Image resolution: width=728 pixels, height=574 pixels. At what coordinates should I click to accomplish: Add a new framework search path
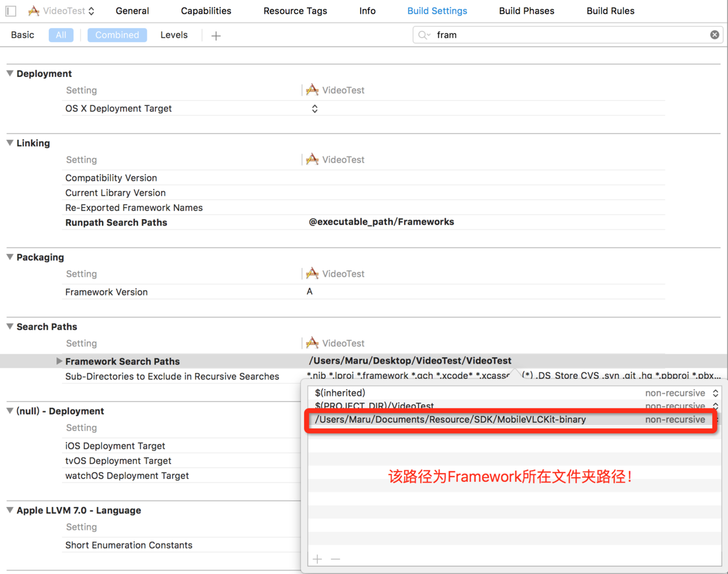(x=318, y=559)
